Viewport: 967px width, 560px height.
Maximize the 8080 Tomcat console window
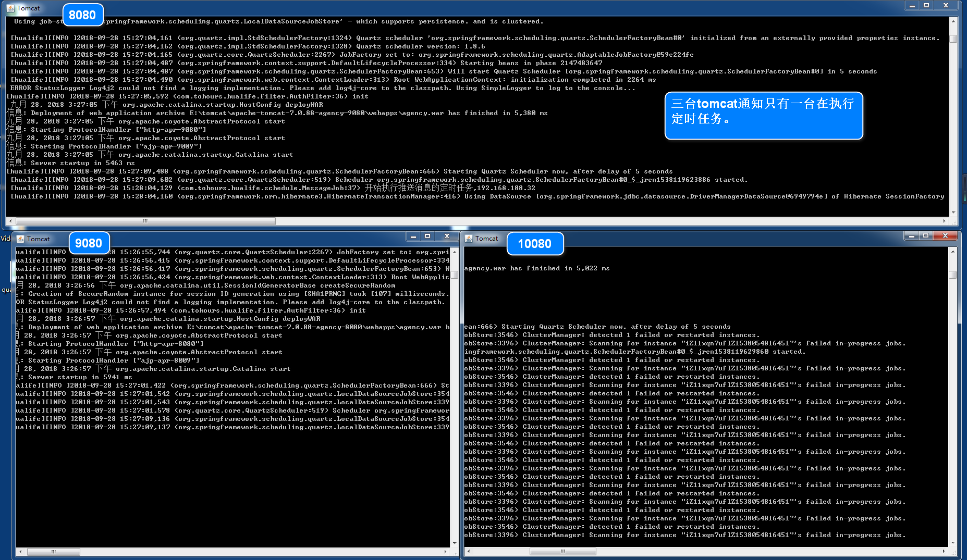[x=926, y=6]
